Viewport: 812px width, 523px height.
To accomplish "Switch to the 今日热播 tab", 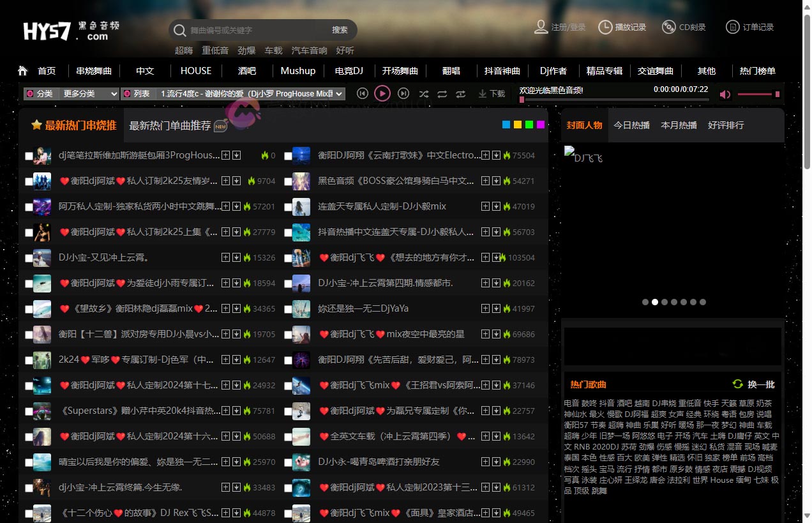I will (x=631, y=125).
